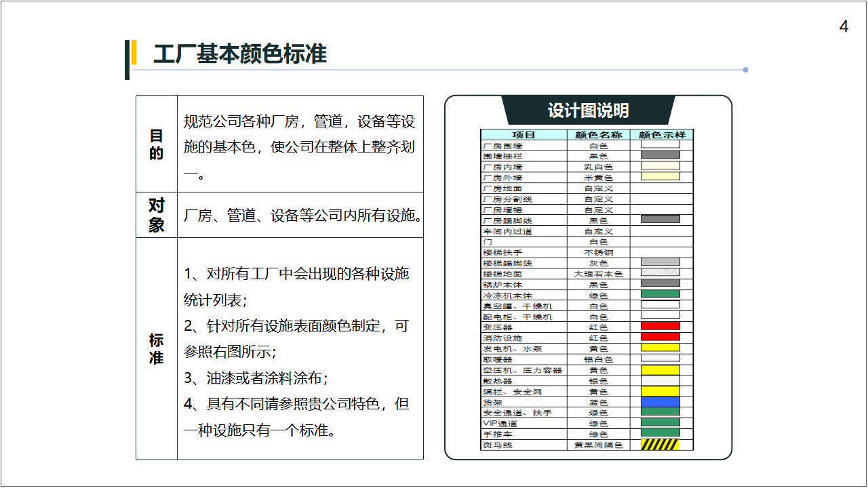Click the 项目 column header
The width and height of the screenshot is (868, 488).
click(x=524, y=135)
